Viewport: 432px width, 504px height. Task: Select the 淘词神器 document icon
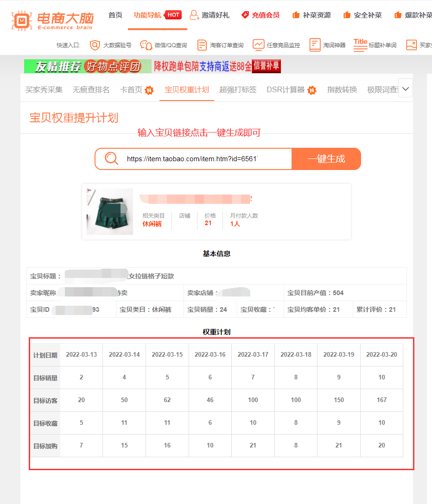point(316,45)
